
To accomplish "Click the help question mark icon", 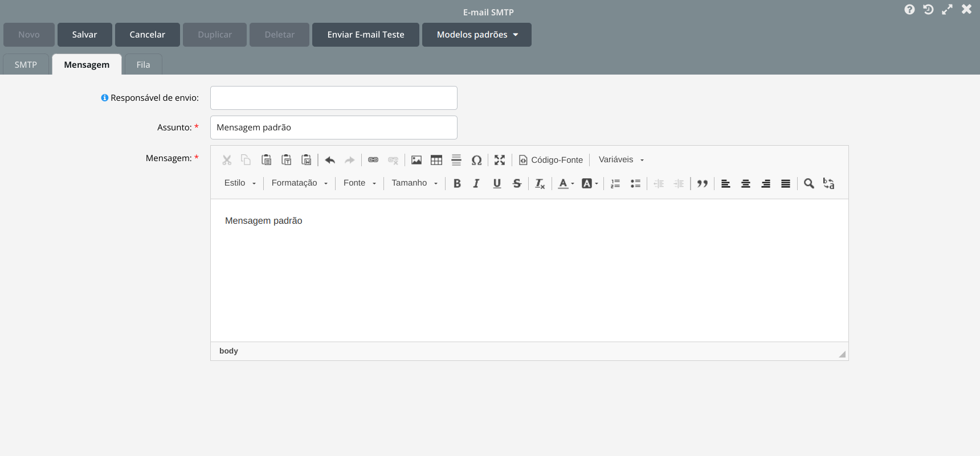I will click(x=909, y=10).
